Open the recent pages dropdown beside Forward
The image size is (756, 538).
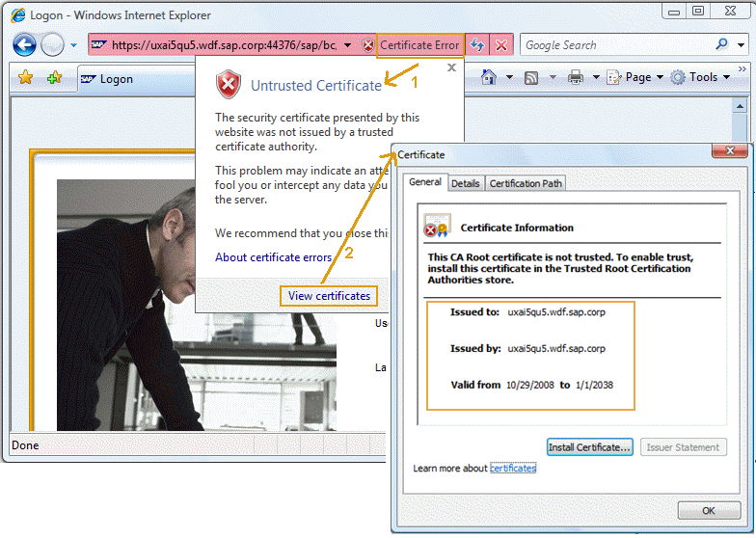(73, 45)
